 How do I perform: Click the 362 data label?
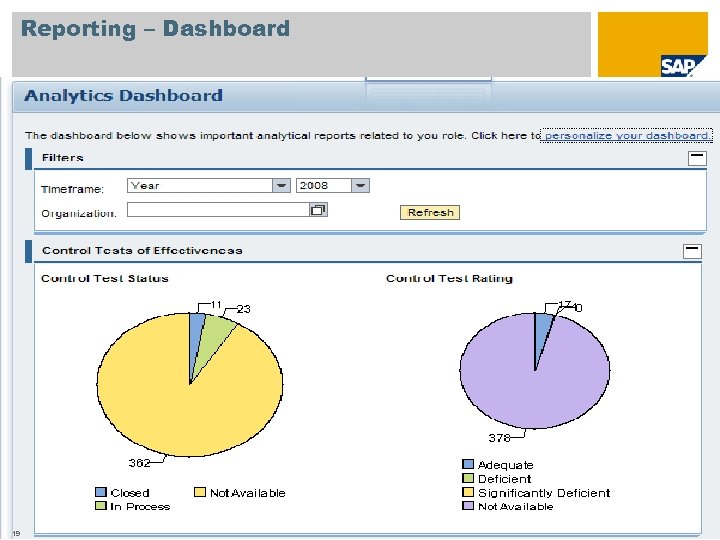(139, 463)
